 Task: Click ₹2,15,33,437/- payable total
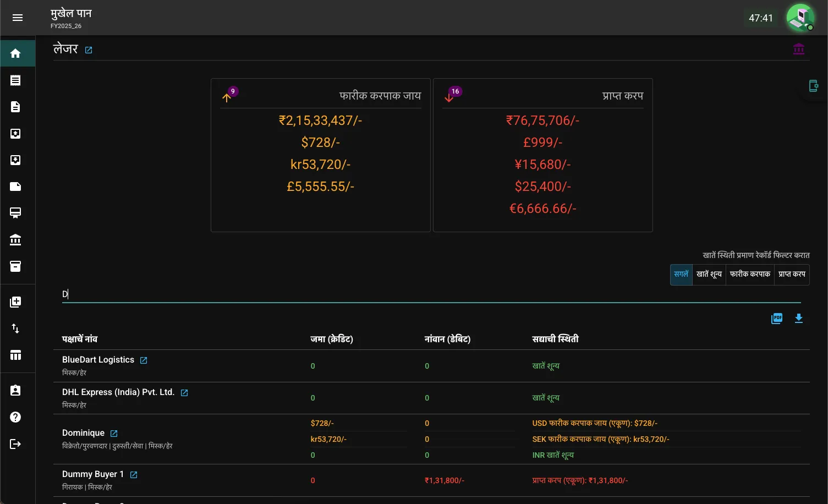(x=321, y=120)
